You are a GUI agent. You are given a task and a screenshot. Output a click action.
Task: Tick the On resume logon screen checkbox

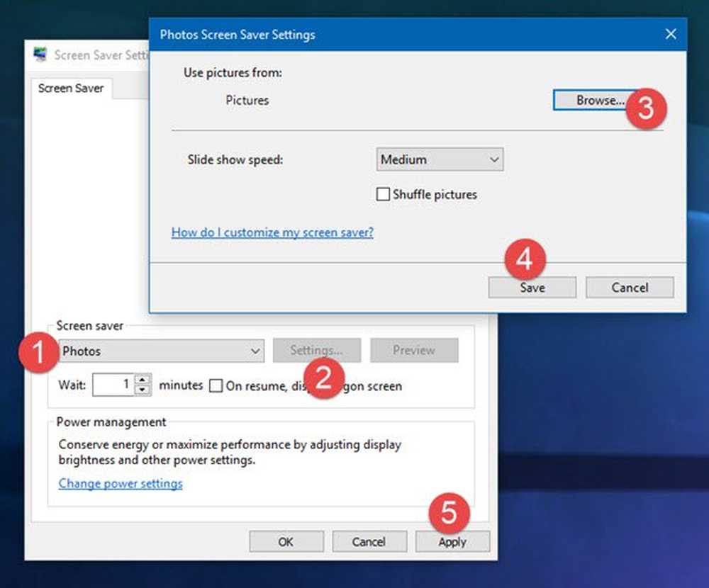tap(216, 386)
